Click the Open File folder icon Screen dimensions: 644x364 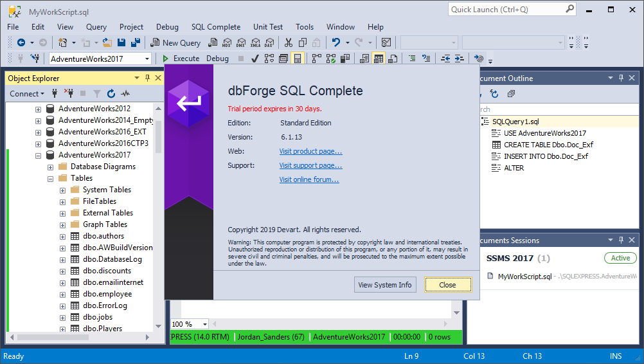tap(107, 42)
